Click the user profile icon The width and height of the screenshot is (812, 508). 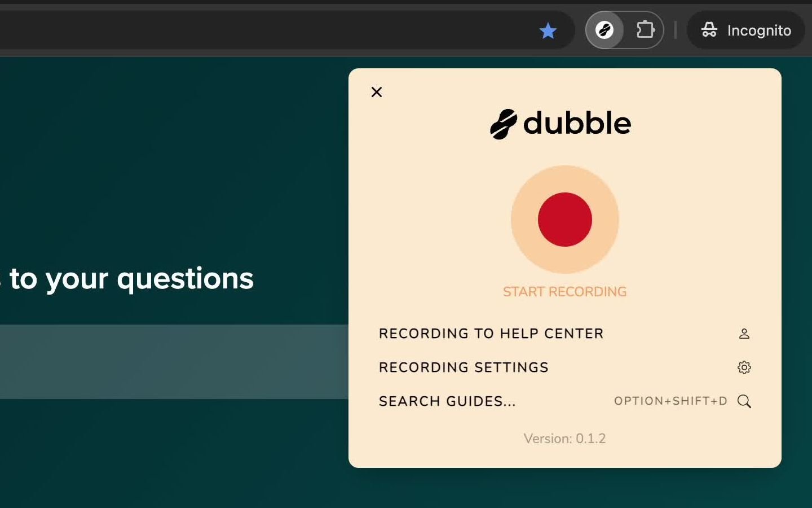click(x=744, y=334)
